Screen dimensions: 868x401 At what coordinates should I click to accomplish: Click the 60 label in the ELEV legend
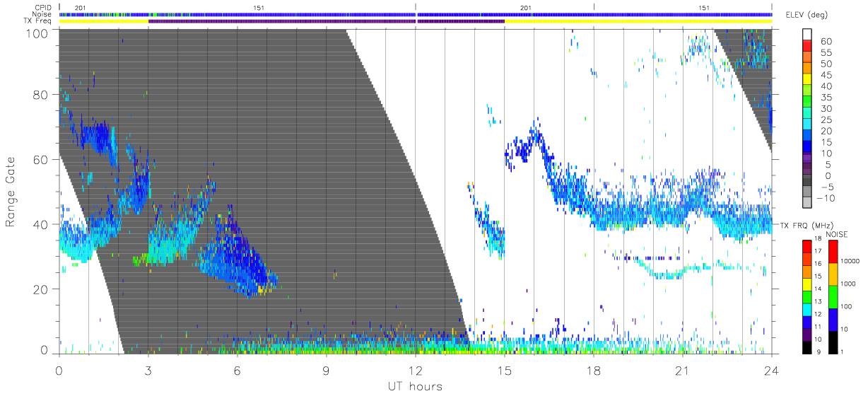pyautogui.click(x=826, y=42)
